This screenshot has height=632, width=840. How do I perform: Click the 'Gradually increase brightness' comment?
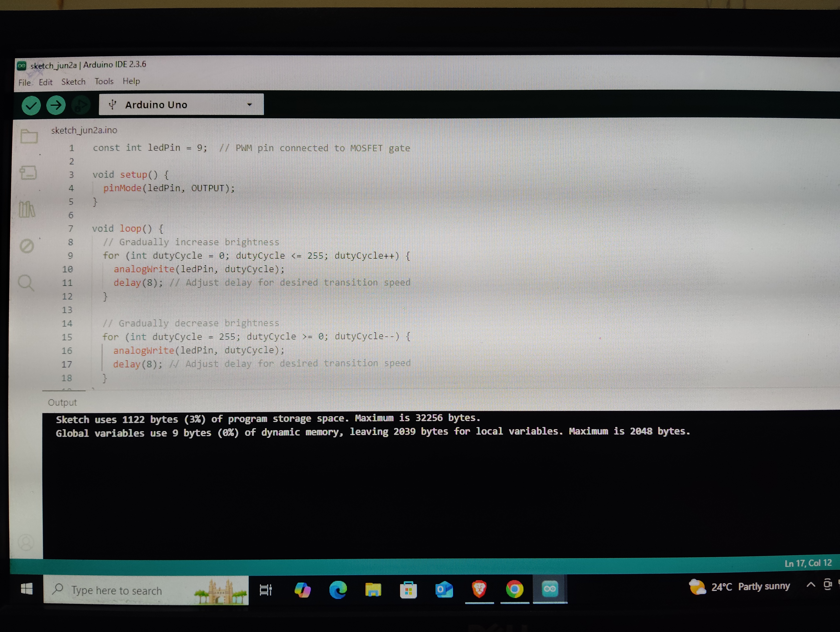point(191,242)
